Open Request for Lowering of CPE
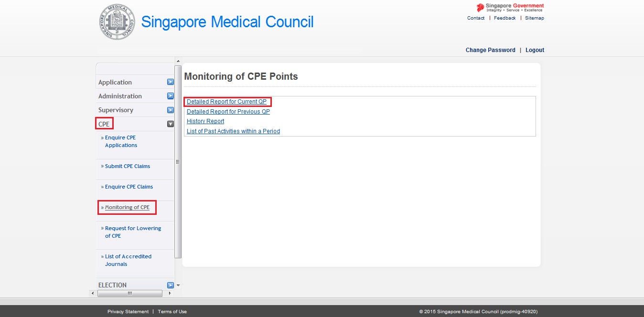The width and height of the screenshot is (644, 317). (132, 232)
